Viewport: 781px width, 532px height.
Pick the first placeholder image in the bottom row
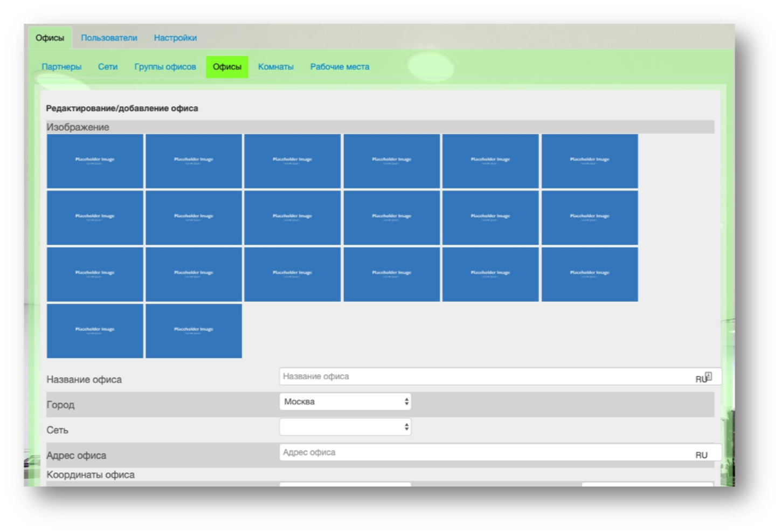point(95,331)
